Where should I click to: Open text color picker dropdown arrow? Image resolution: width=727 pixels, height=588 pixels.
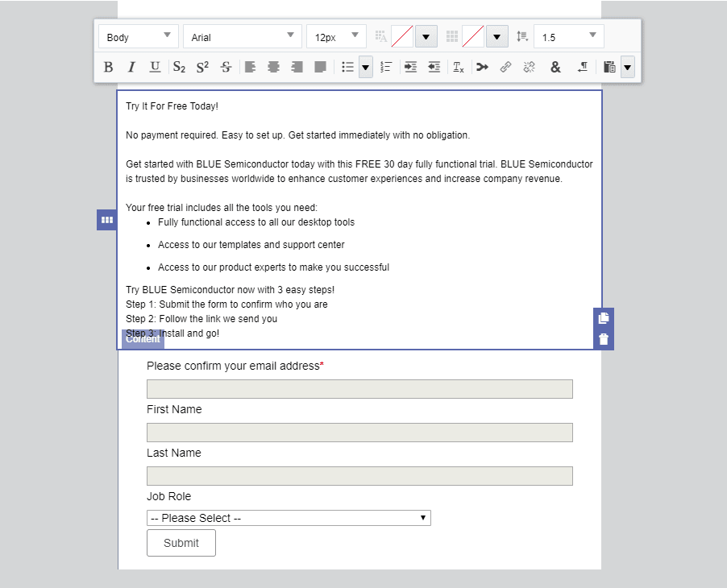[x=426, y=36]
